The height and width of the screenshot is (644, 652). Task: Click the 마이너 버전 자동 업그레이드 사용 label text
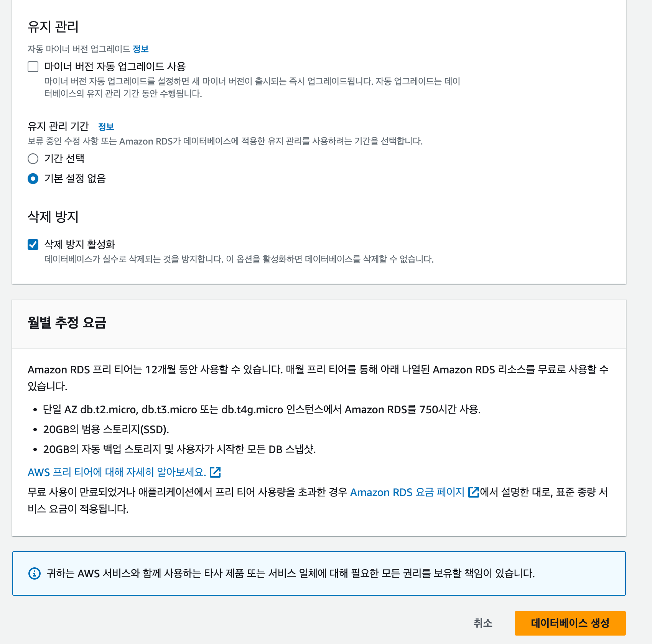click(115, 67)
